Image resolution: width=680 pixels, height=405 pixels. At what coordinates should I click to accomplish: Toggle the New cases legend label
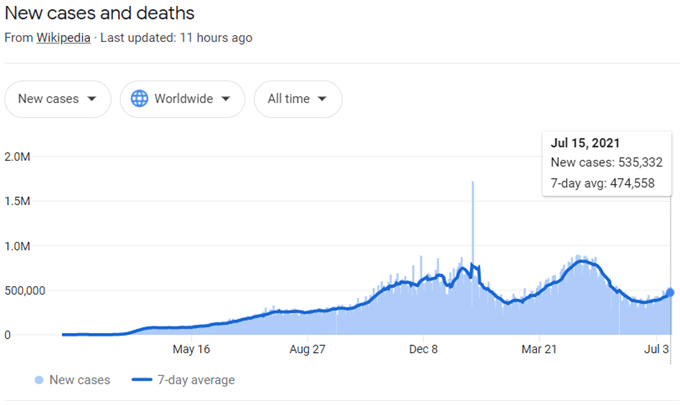(x=80, y=380)
